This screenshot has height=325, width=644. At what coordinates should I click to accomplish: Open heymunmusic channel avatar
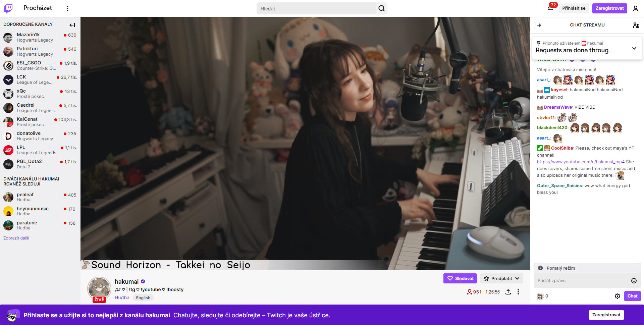[8, 211]
